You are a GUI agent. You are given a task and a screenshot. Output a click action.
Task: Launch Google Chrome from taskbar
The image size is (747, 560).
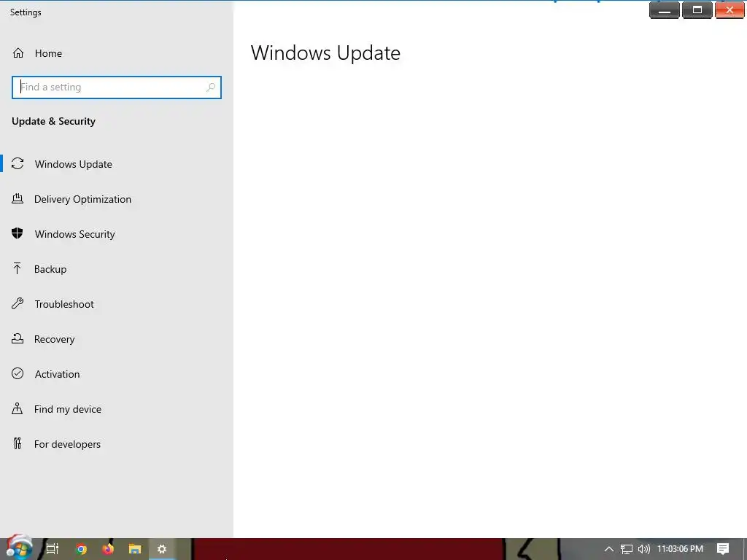[x=82, y=549]
